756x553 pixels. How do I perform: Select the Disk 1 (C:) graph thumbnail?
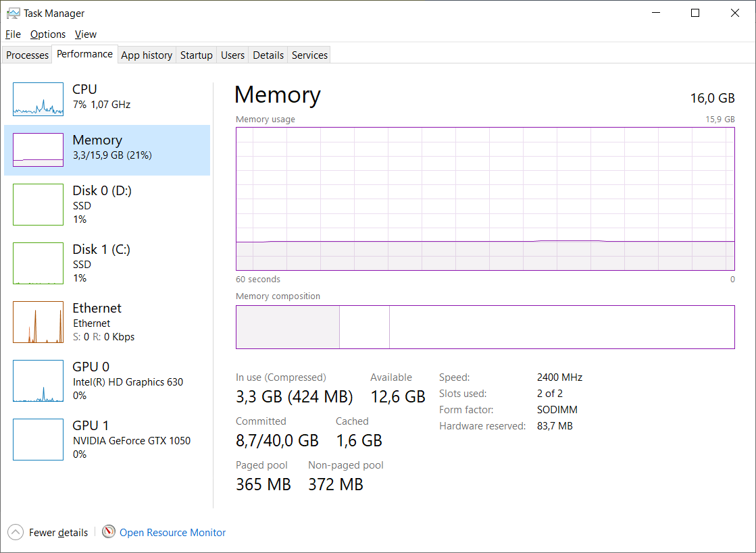[38, 263]
